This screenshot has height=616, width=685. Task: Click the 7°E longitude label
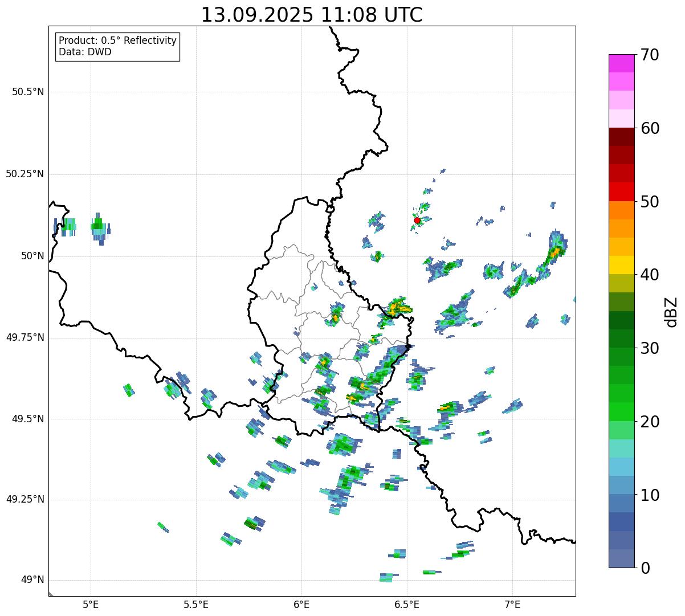[512, 604]
